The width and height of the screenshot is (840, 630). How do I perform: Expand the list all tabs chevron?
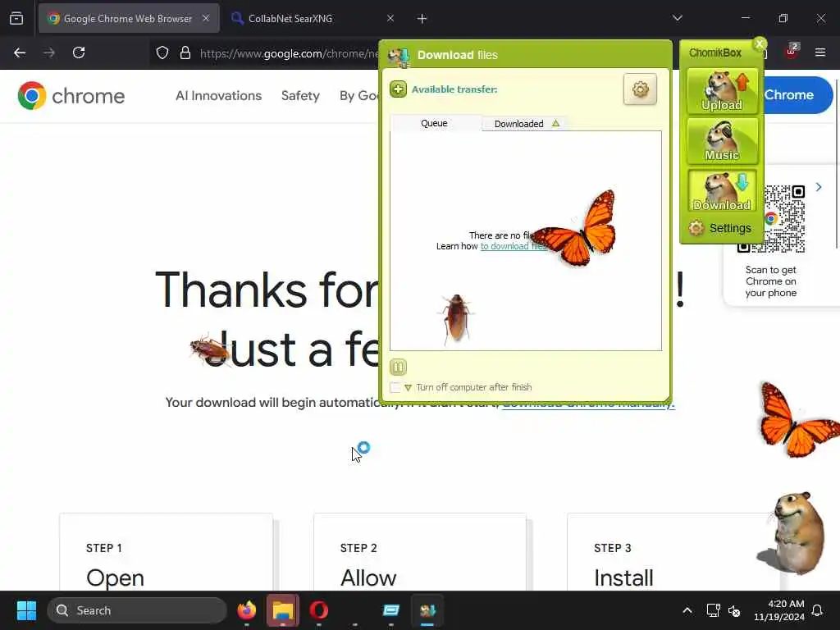pyautogui.click(x=677, y=18)
